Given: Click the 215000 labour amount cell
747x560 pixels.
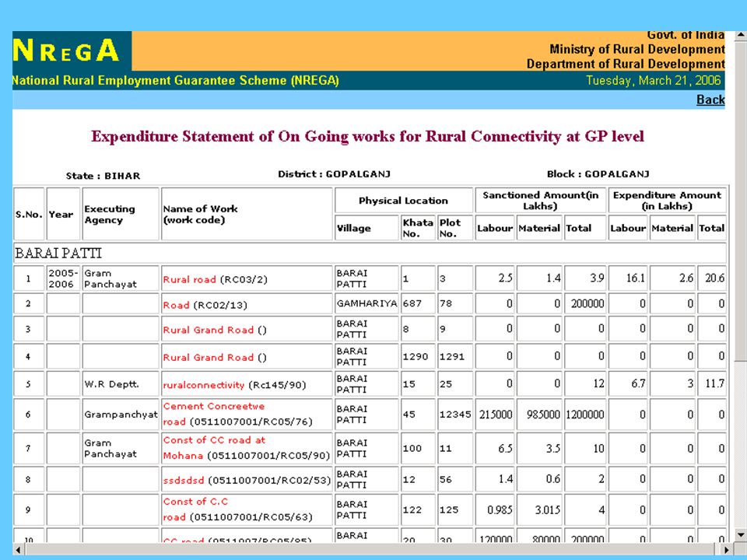Looking at the screenshot, I should 495,415.
